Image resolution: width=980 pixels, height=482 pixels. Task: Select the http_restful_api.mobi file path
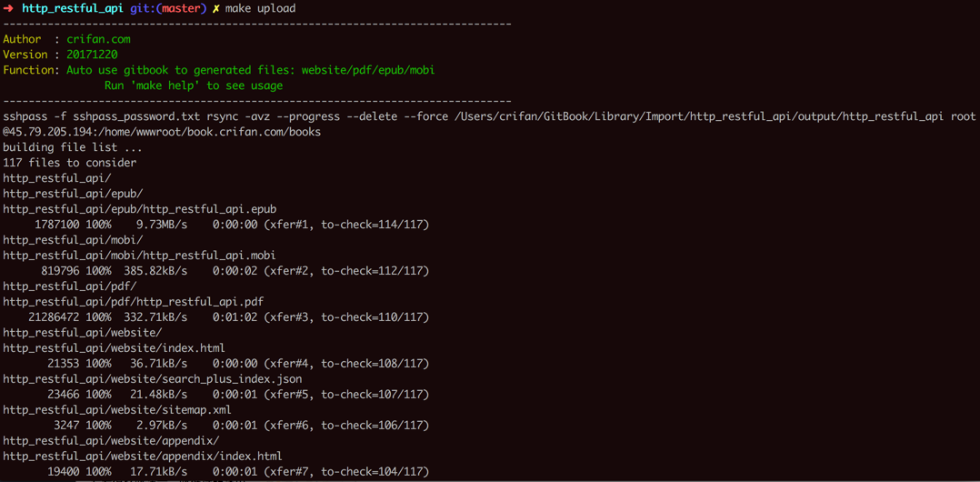click(x=139, y=256)
